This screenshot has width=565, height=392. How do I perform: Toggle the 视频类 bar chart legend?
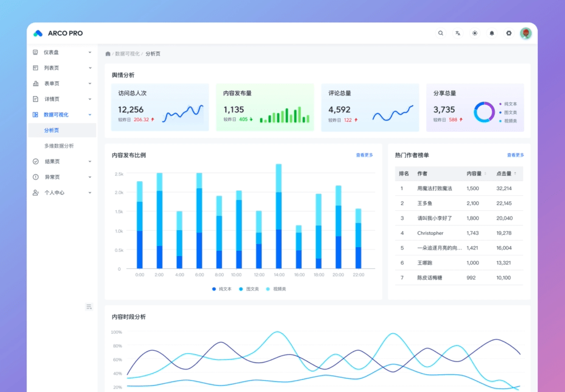[276, 289]
